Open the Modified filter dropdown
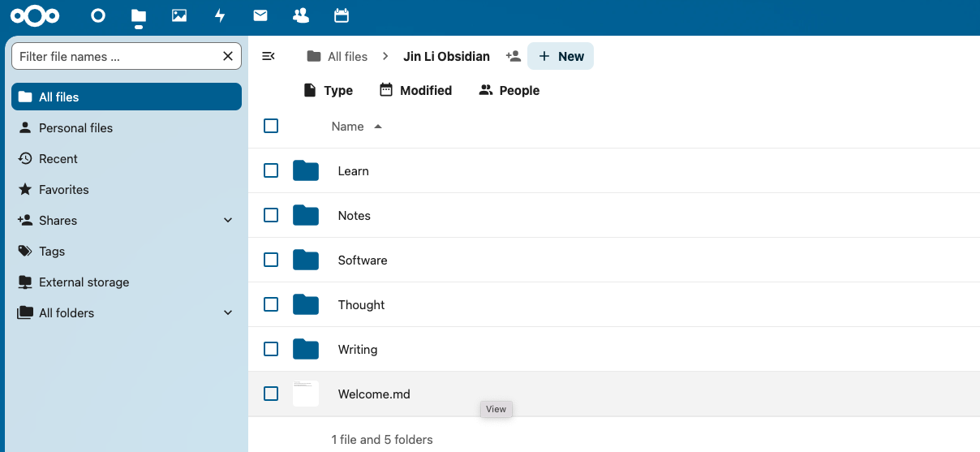The image size is (980, 452). pyautogui.click(x=415, y=90)
